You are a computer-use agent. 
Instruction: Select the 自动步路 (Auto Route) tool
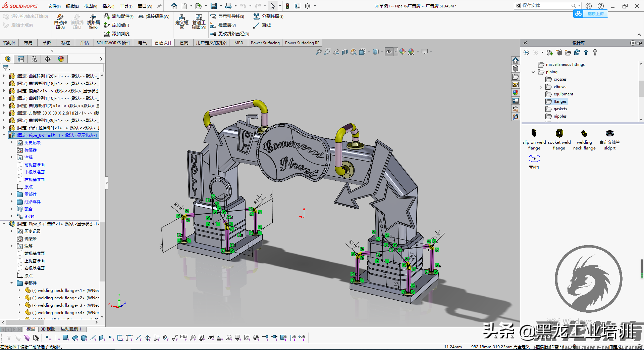(x=60, y=22)
